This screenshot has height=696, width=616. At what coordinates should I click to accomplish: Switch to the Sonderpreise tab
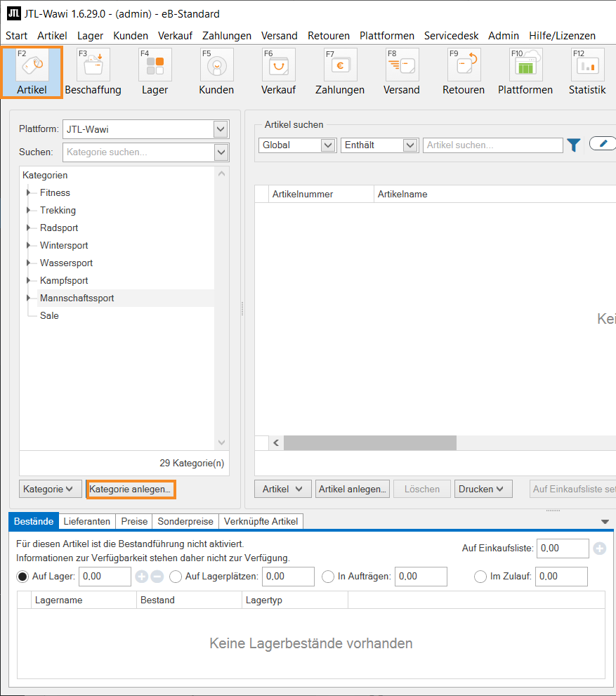click(x=185, y=522)
